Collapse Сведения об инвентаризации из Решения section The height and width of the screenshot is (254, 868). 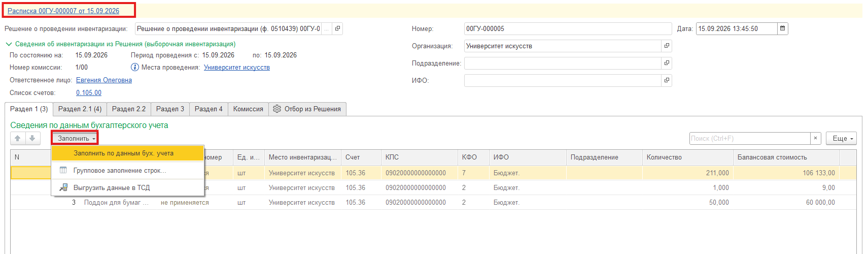point(9,44)
